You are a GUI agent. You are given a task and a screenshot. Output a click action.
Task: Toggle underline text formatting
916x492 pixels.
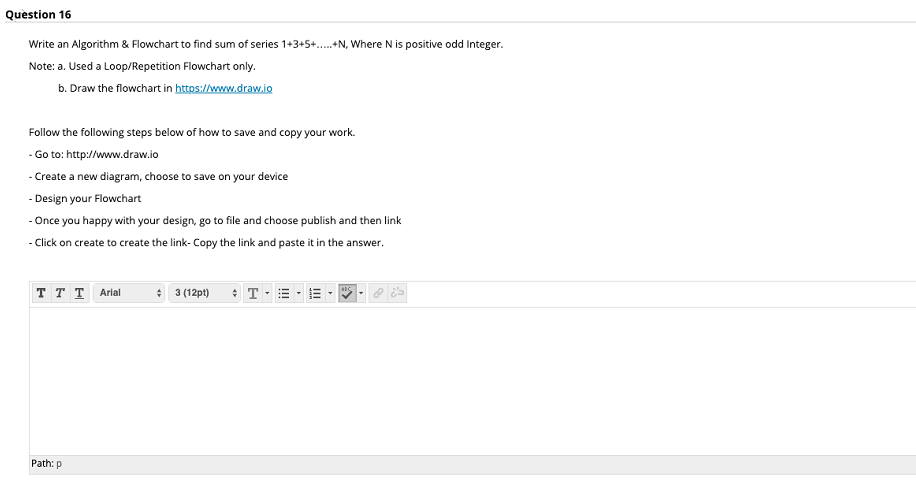click(79, 293)
